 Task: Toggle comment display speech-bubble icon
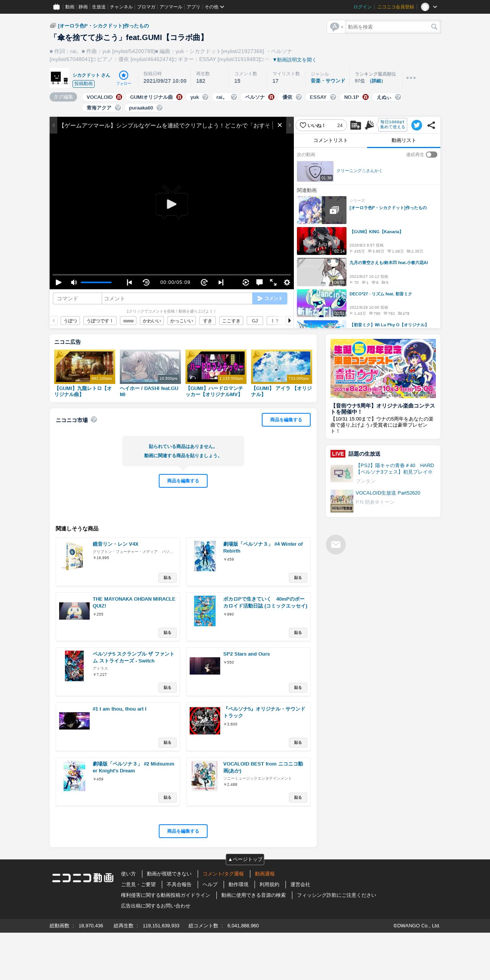coord(260,282)
